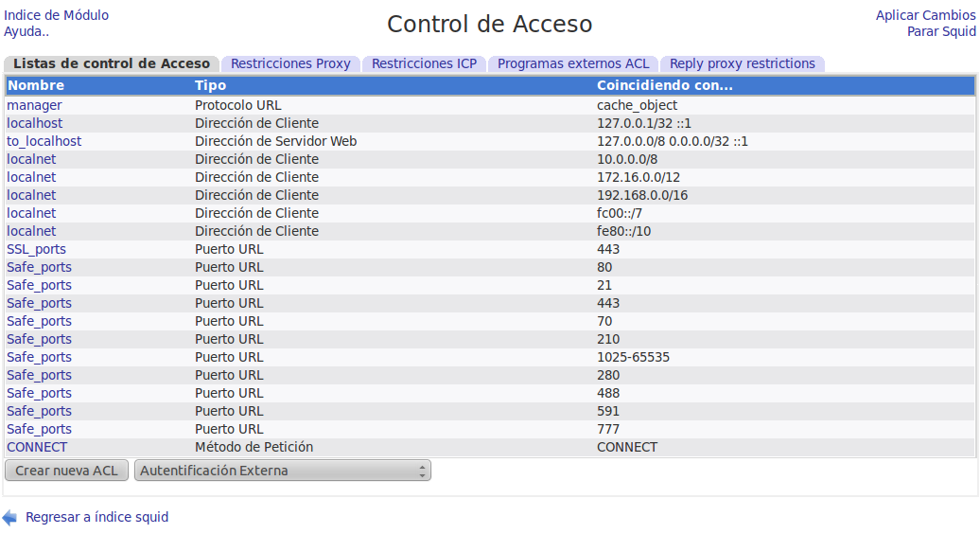The height and width of the screenshot is (534, 980).
Task: Open Safe_ports entry for port range 1025-65535
Action: pos(39,357)
